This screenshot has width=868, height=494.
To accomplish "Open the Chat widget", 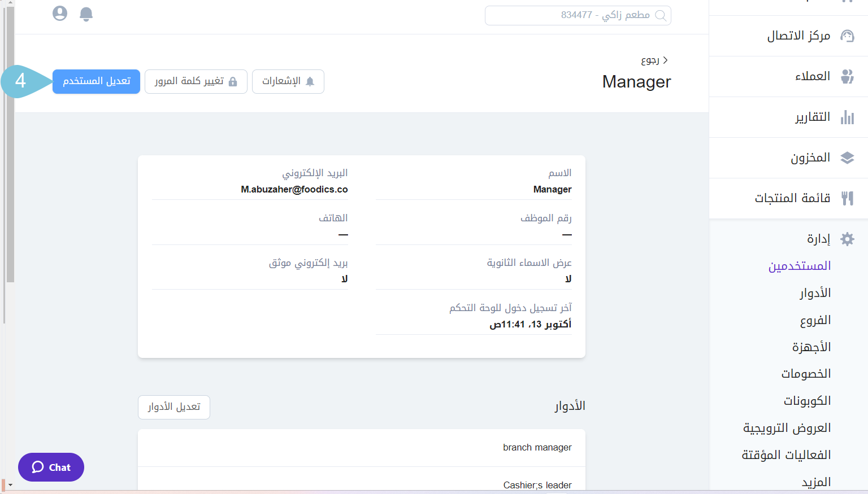I will pyautogui.click(x=51, y=467).
